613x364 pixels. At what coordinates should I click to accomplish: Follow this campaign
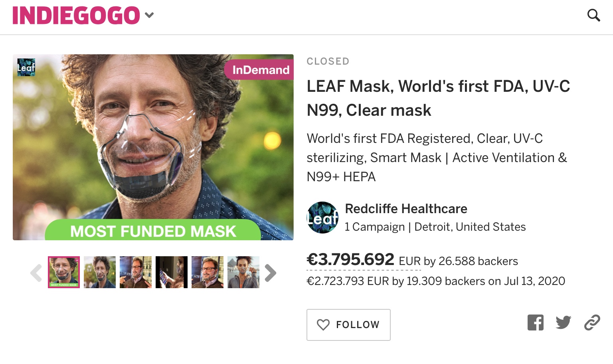point(348,324)
